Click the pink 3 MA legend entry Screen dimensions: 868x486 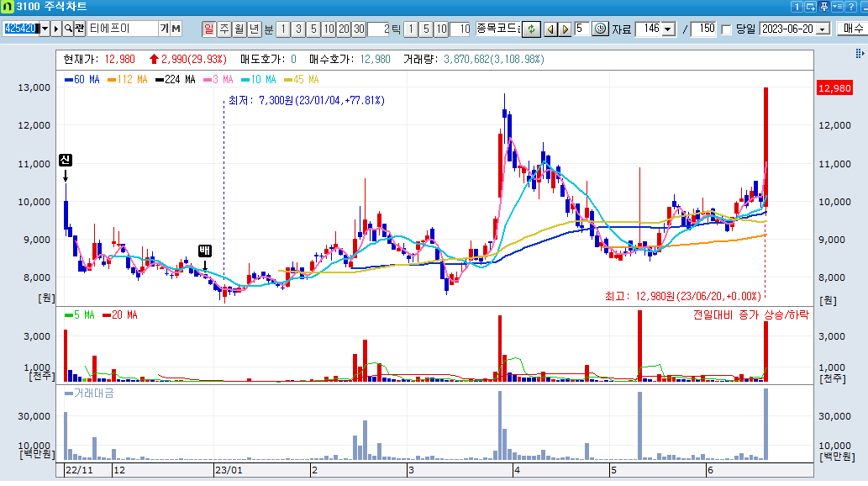click(218, 80)
